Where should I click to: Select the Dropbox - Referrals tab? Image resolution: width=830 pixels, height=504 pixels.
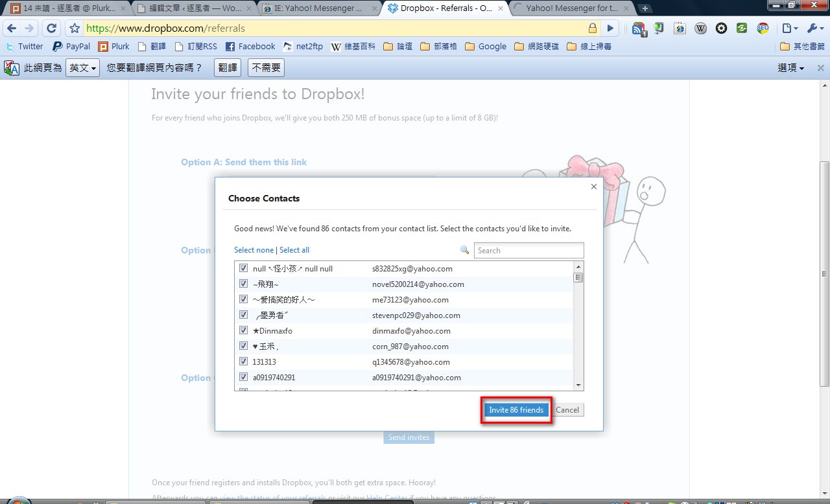(x=445, y=8)
